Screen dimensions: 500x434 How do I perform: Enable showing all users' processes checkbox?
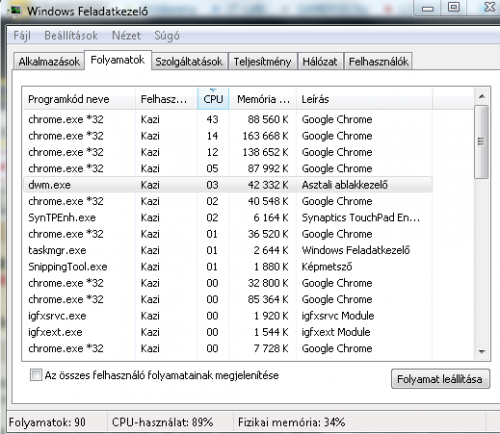click(x=36, y=375)
